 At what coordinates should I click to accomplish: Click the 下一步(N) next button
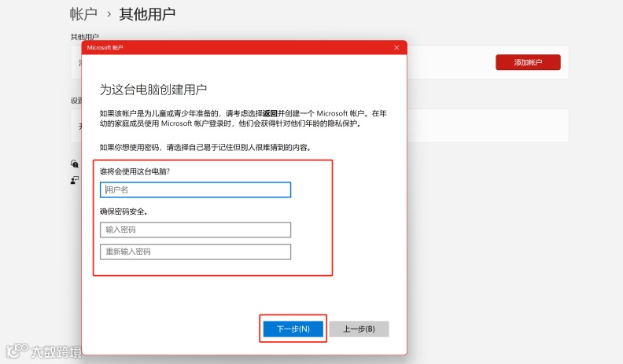click(x=293, y=329)
